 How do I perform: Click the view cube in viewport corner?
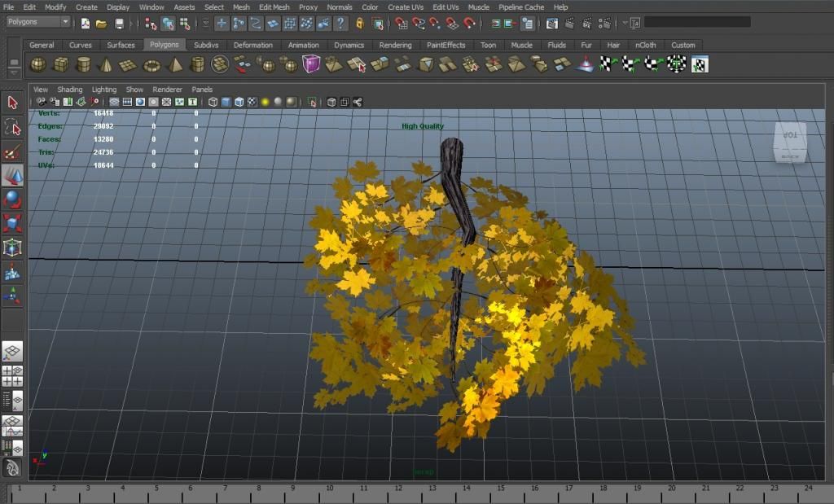[x=790, y=142]
